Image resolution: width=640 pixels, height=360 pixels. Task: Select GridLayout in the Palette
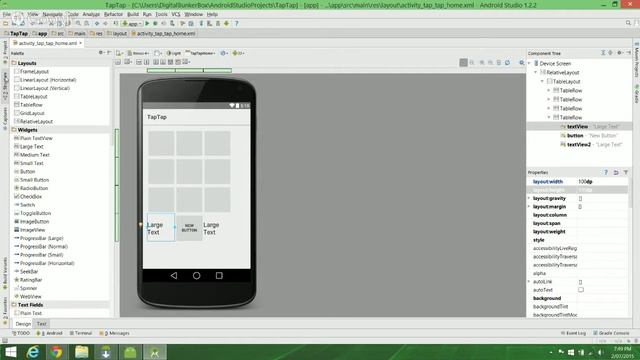click(32, 113)
